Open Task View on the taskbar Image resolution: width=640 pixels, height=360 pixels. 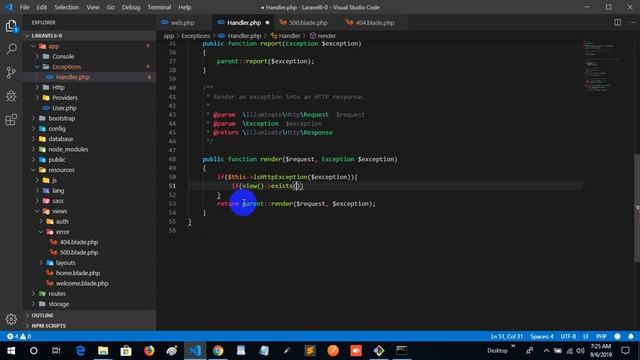coord(56,351)
